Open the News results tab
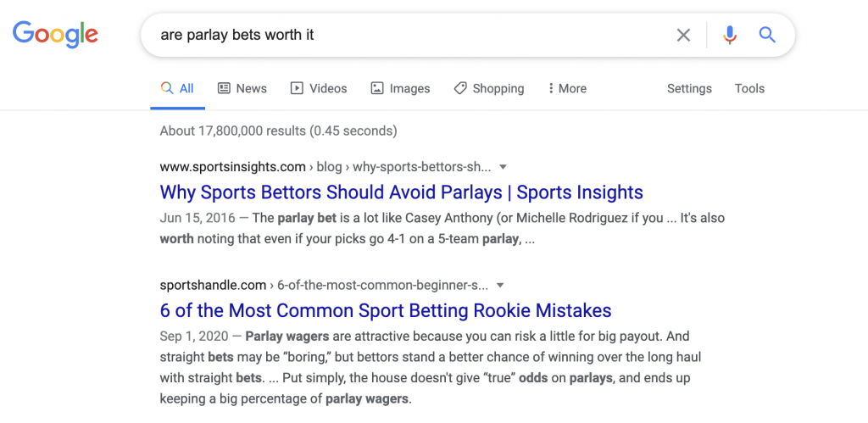 (x=242, y=89)
